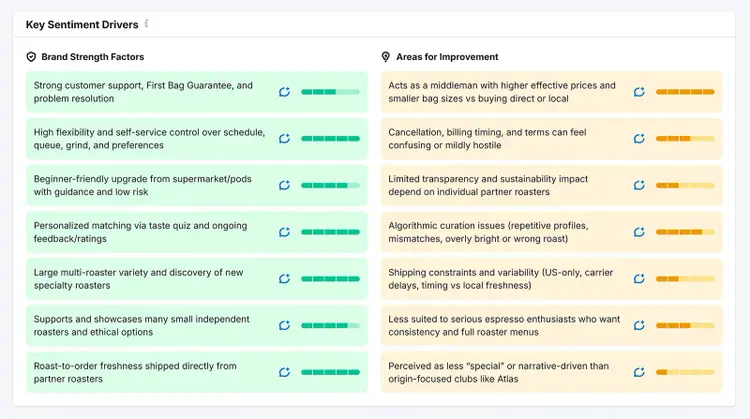Image resolution: width=750 pixels, height=419 pixels.
Task: Click the text Cancellation, billing timing, and terms
Action: (487, 139)
